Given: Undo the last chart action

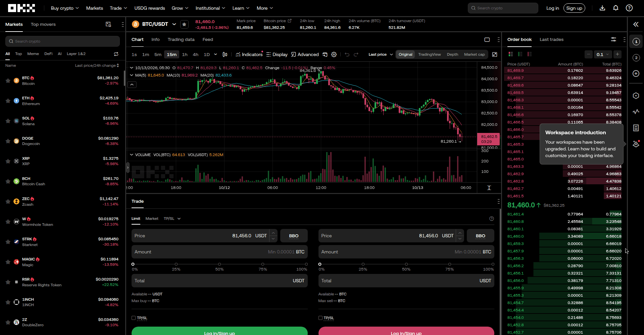Looking at the screenshot, I should tap(347, 54).
